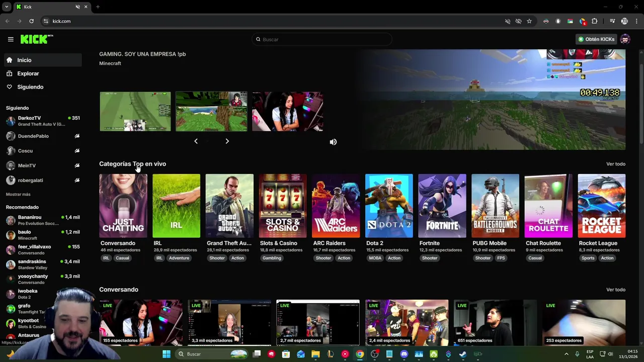Click Ver todo for Categorías Top
The width and height of the screenshot is (644, 362).
pos(616,164)
